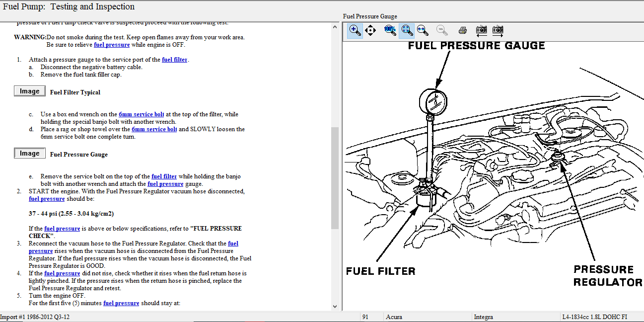Open 6mm service bolt link in step c

[x=141, y=114]
